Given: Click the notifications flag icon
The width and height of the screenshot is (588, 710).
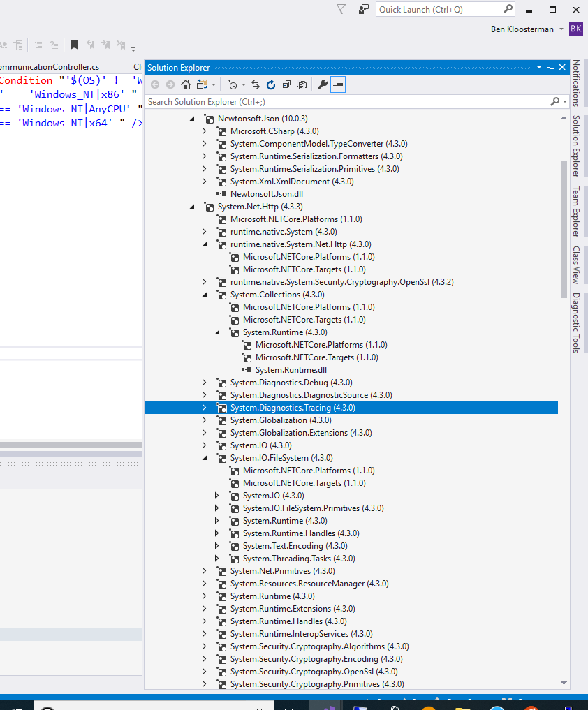Looking at the screenshot, I should pyautogui.click(x=341, y=9).
